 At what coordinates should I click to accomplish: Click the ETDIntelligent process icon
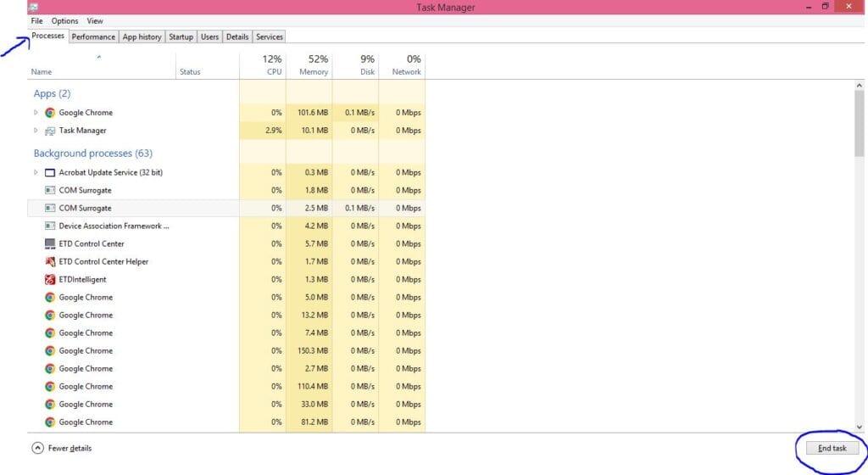point(50,280)
